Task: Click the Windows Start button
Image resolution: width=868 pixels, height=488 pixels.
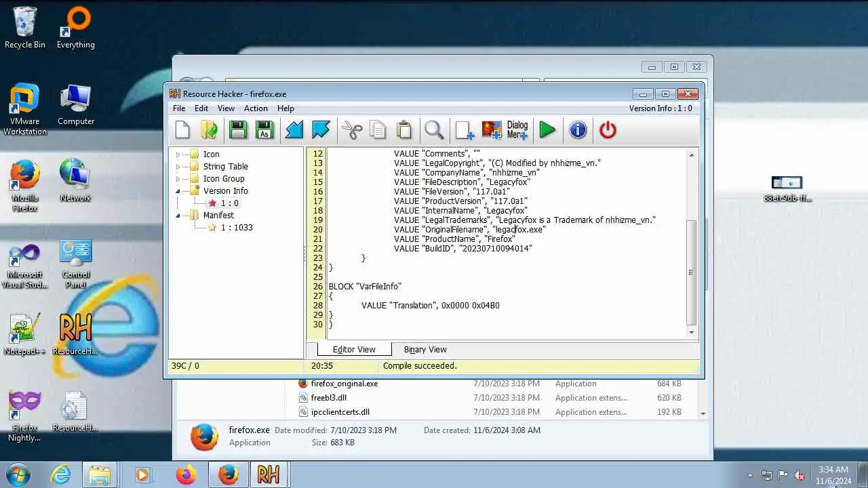Action: click(x=18, y=474)
